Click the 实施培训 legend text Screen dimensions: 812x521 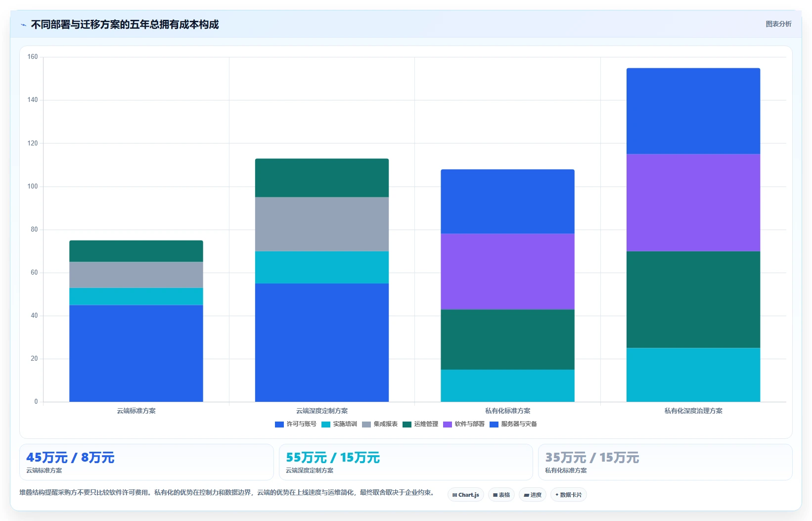point(345,424)
